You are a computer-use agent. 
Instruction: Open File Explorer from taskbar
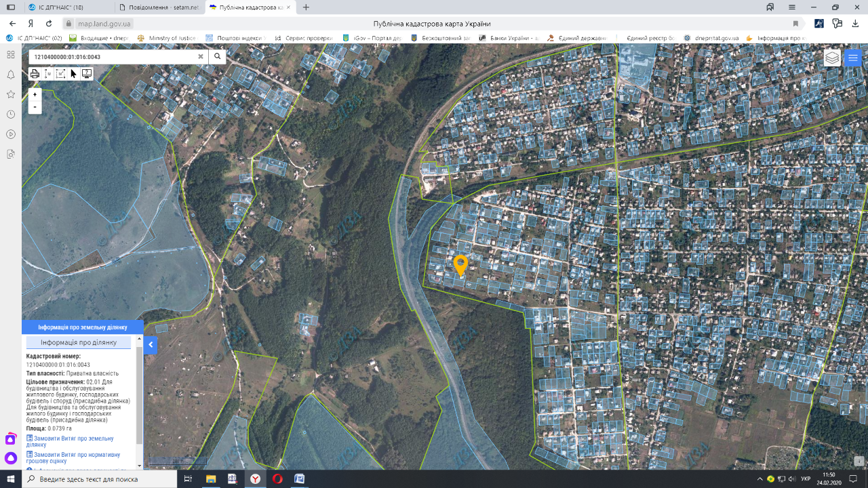[x=211, y=479]
